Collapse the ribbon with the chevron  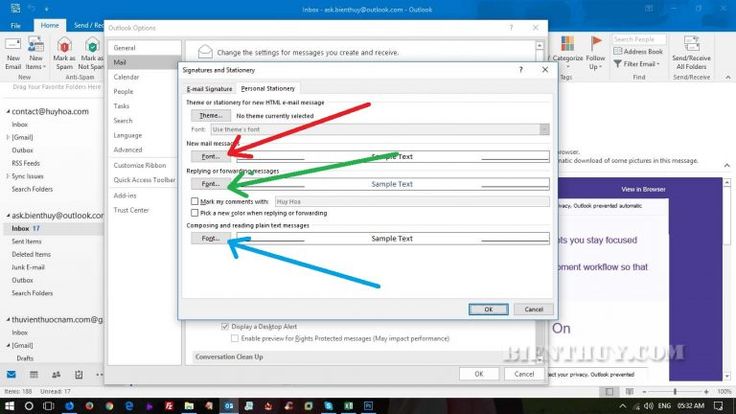(x=728, y=77)
